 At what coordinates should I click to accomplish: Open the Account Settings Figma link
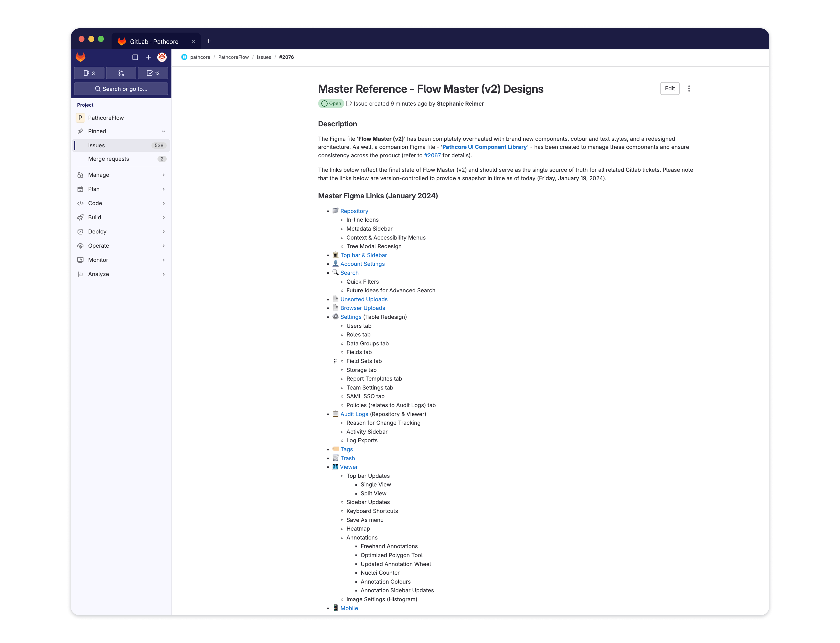point(362,264)
